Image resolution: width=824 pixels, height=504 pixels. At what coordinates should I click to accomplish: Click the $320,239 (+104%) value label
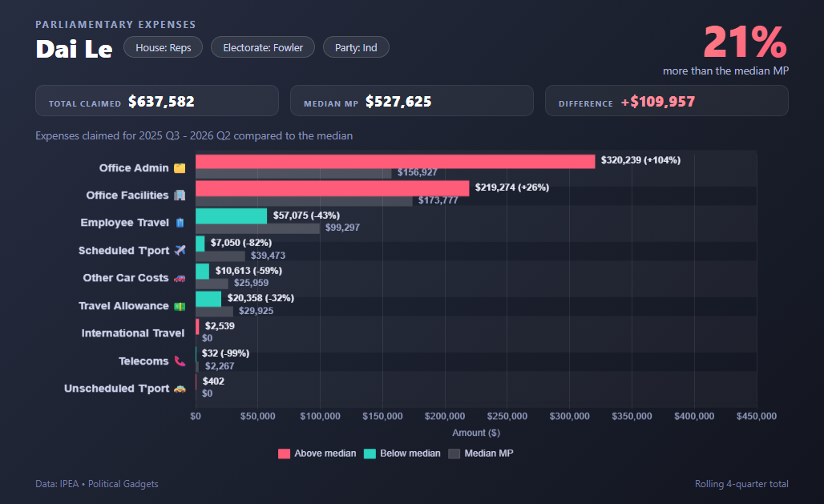pos(640,160)
